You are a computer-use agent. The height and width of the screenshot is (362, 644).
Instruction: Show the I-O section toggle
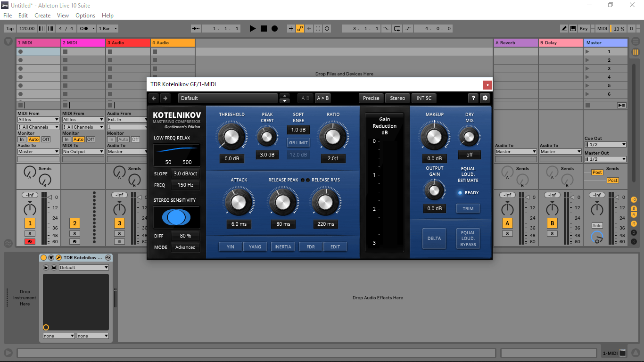(x=634, y=200)
